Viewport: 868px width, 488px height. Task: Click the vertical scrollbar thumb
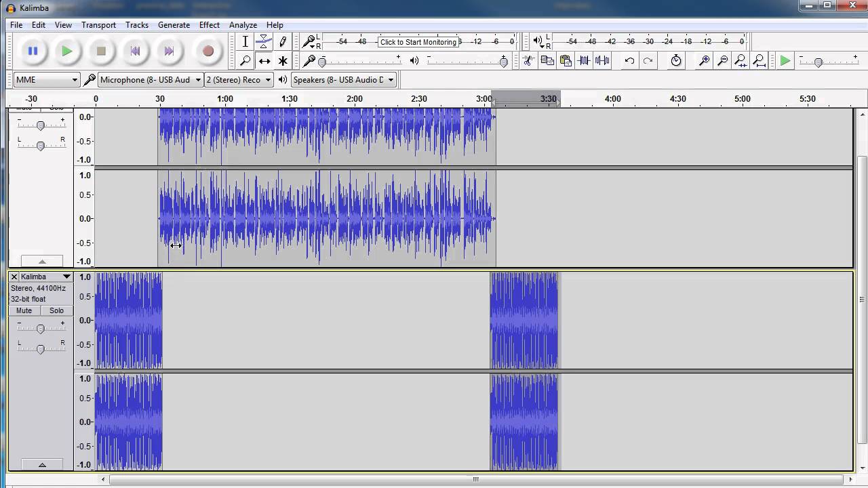coord(862,298)
